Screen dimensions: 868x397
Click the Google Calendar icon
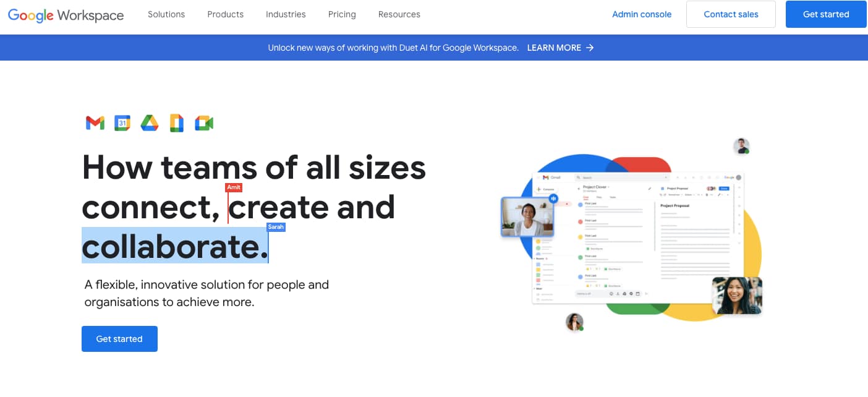[x=122, y=123]
